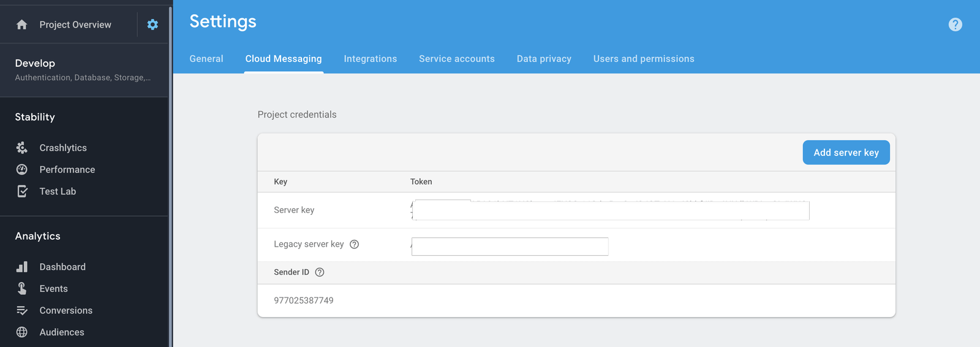Click the Dashboard bar chart icon

point(22,267)
